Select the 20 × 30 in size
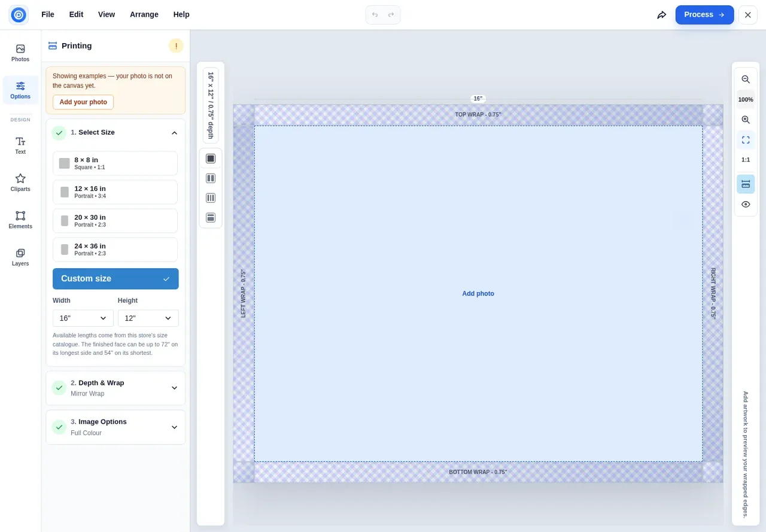Image resolution: width=766 pixels, height=532 pixels. (x=115, y=221)
